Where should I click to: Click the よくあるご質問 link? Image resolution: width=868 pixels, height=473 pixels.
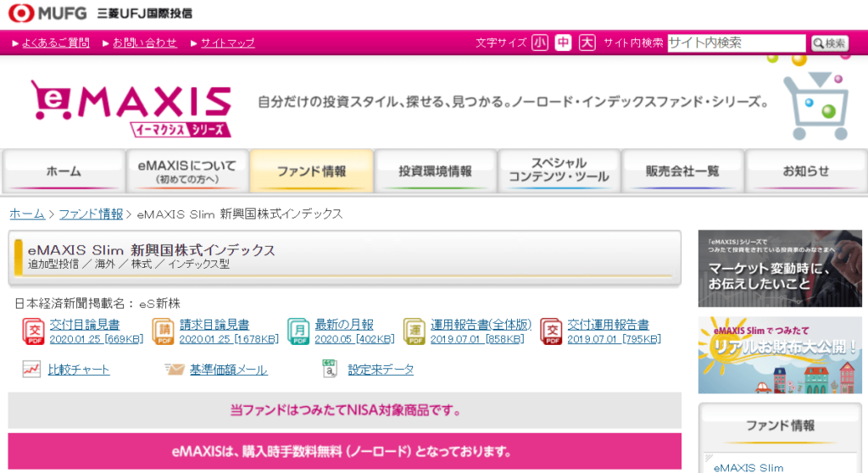coord(56,43)
